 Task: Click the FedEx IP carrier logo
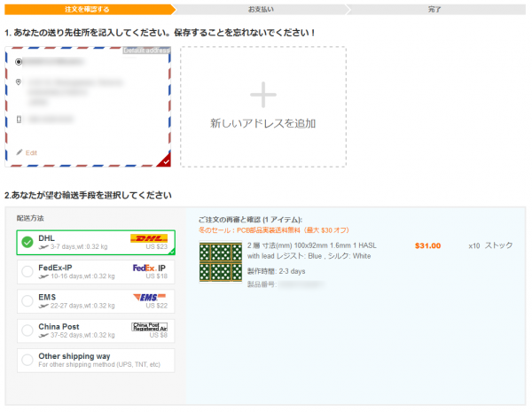coord(149,268)
